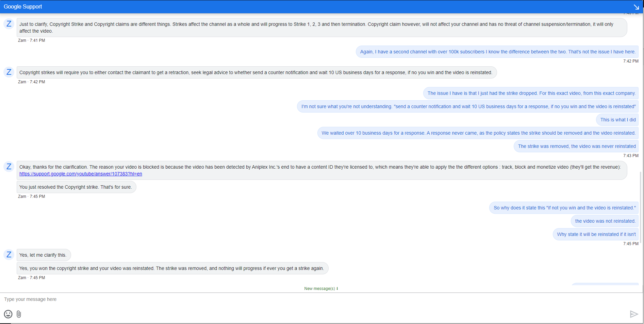Click timestamp 'Zam · 7:42 PM'
644x324 pixels.
31,82
